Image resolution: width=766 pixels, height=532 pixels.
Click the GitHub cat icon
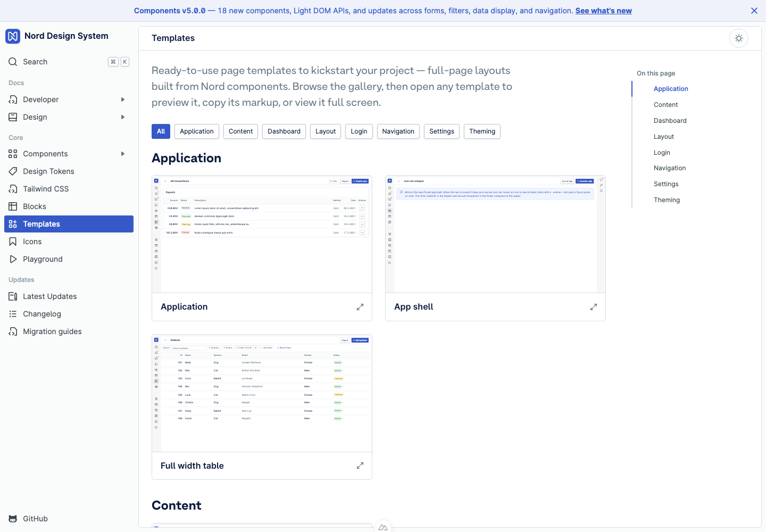[13, 519]
